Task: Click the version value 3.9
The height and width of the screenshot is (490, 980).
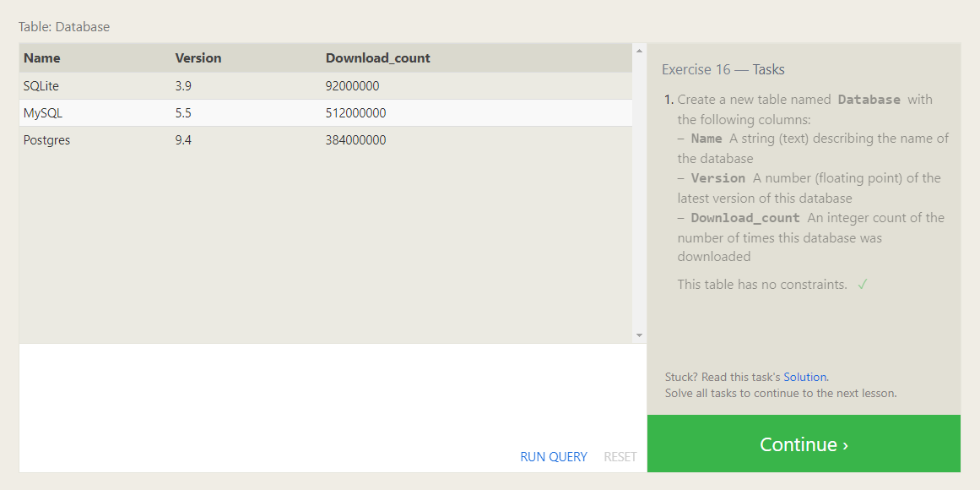Action: pos(183,86)
